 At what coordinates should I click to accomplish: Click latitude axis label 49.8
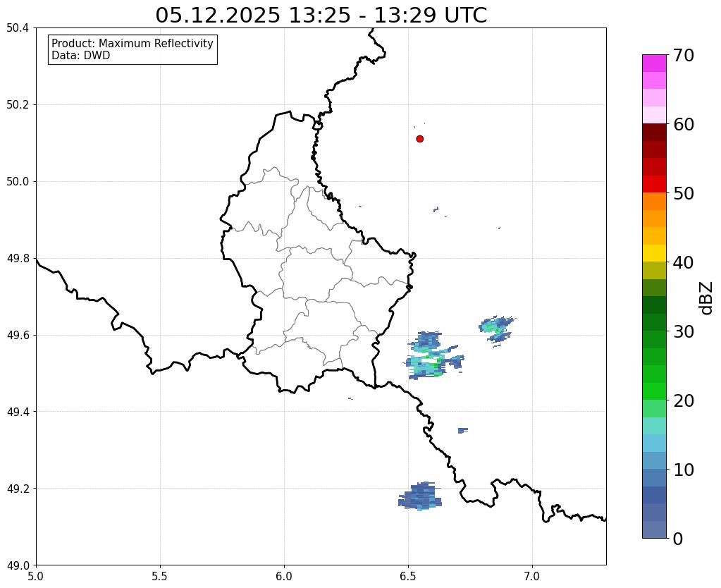18,259
